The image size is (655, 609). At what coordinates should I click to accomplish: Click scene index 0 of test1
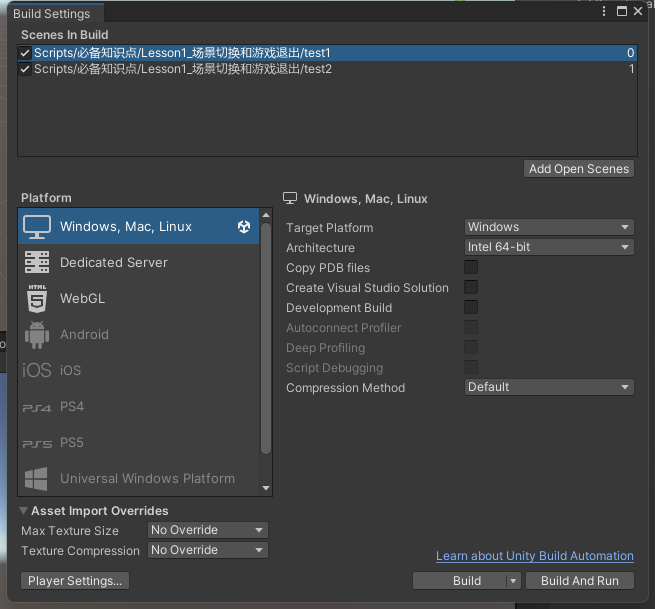click(x=630, y=53)
